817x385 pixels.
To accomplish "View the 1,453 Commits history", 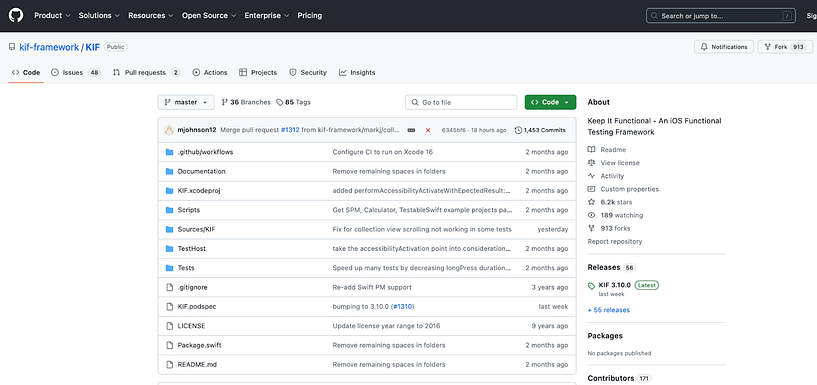I will click(540, 130).
